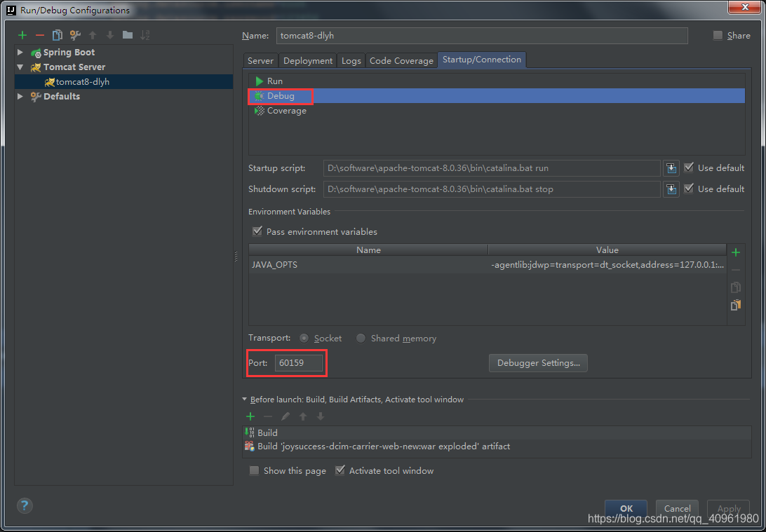Click the Name field containing tomcat8-dlyh

(482, 36)
